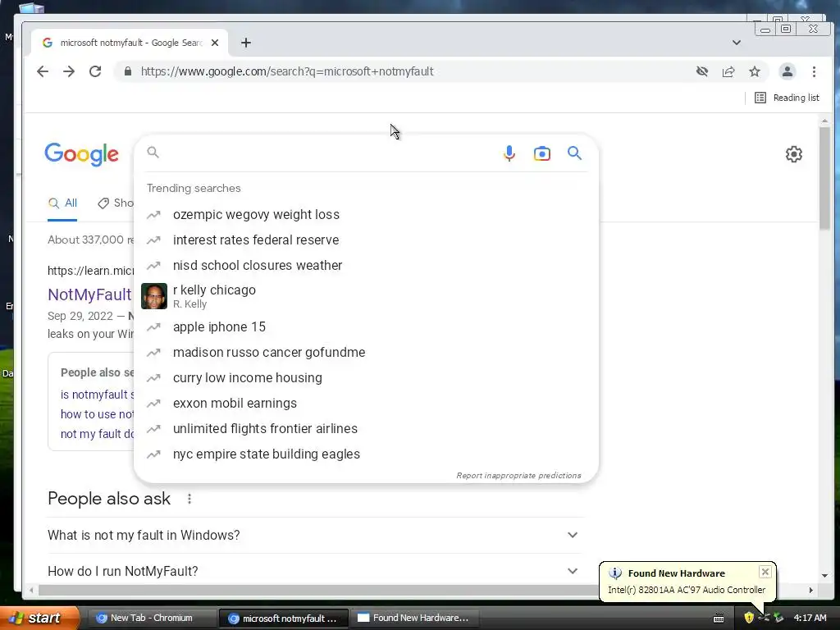840x630 pixels.
Task: Open the Chromium three-dot menu
Action: point(814,71)
